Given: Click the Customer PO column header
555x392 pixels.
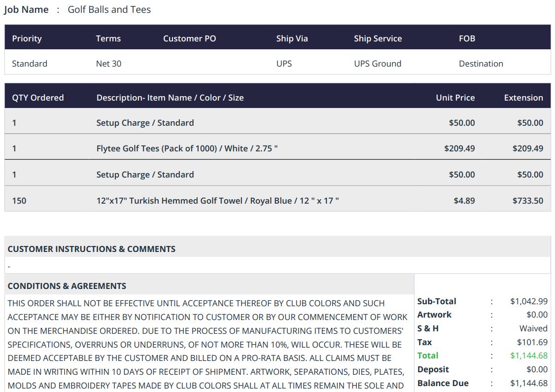Looking at the screenshot, I should (189, 38).
